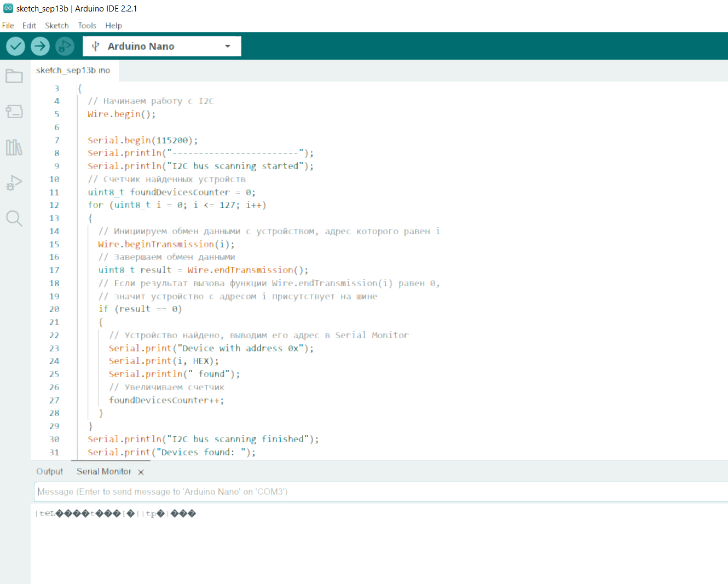Click the Verify sketch checkmark button
The height and width of the screenshot is (584, 728).
point(16,46)
